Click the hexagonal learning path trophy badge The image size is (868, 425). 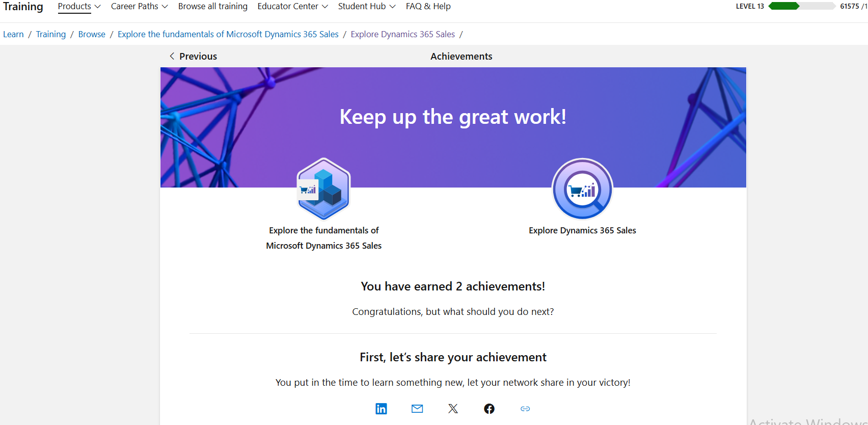point(323,189)
